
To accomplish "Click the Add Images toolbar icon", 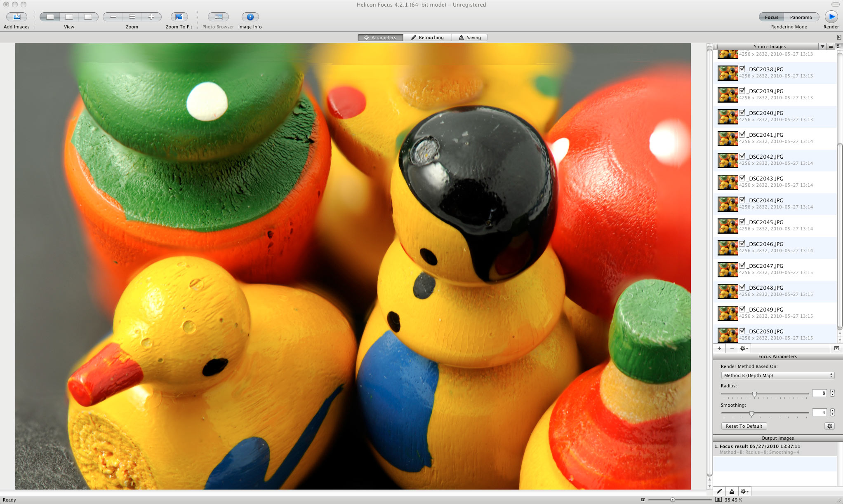I will pyautogui.click(x=16, y=17).
